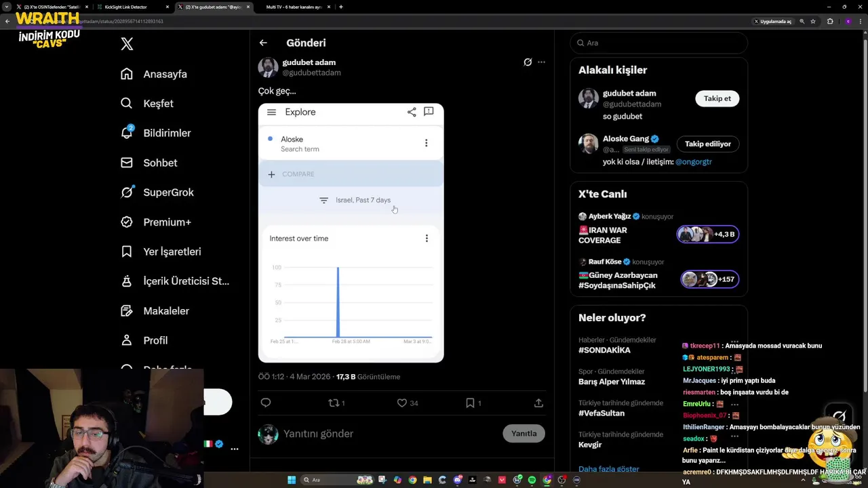Click the repost icon with count 1

point(336,403)
